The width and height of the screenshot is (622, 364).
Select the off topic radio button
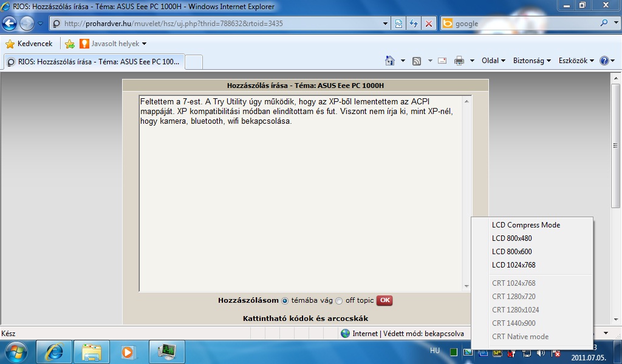[339, 301]
